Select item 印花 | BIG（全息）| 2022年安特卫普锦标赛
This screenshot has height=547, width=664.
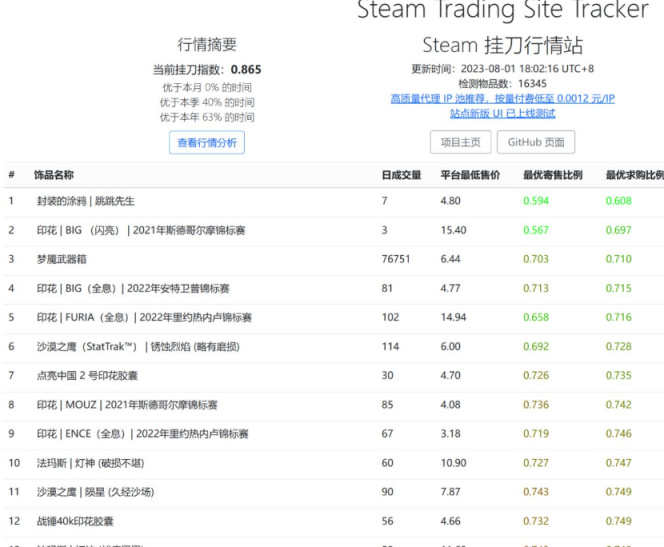(x=133, y=288)
